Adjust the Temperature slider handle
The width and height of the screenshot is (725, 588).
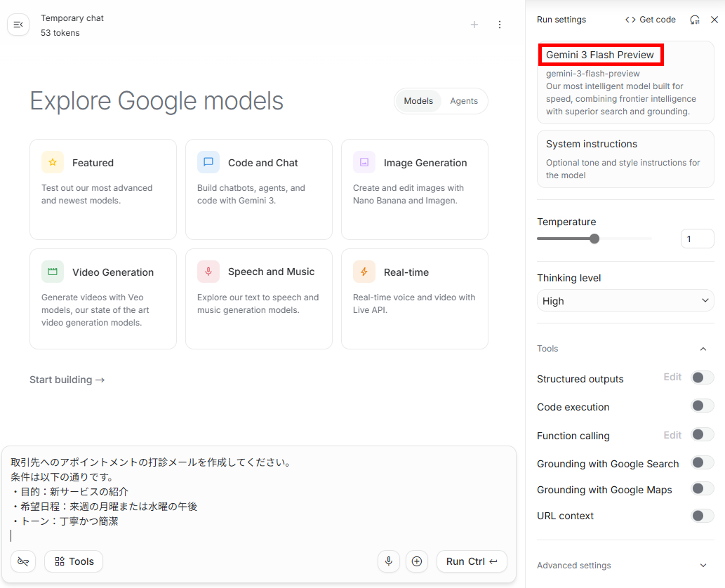594,239
